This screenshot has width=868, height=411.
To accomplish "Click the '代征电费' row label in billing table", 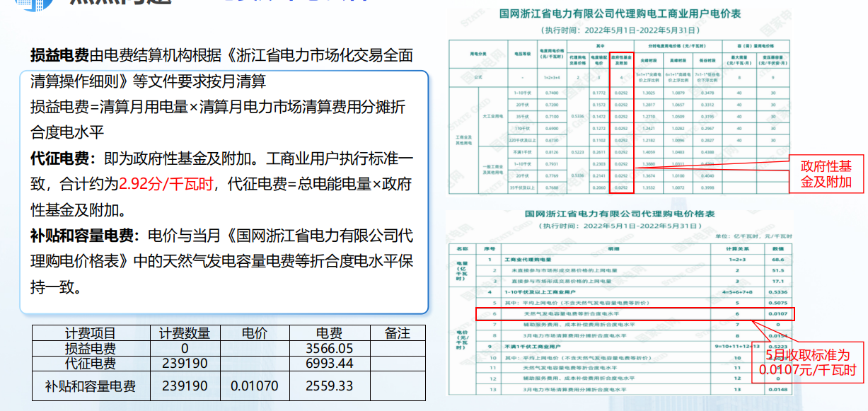I will 91,363.
